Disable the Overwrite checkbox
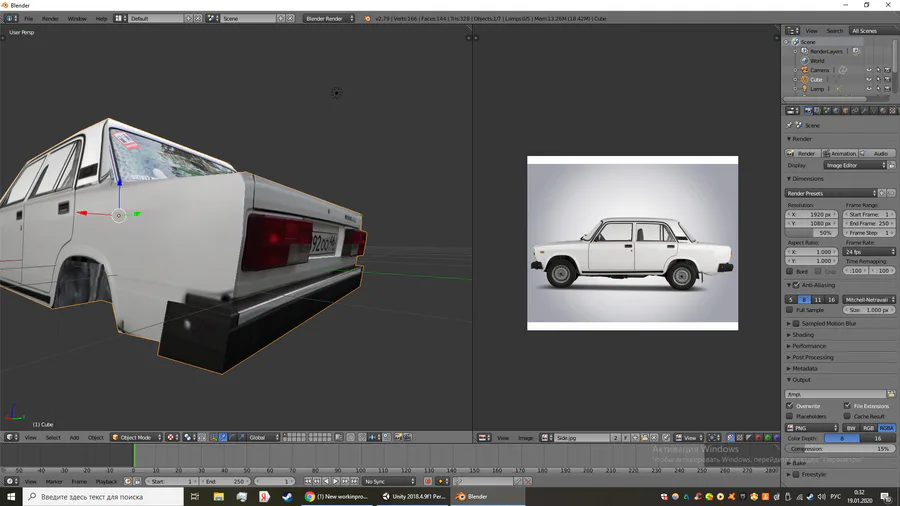Viewport: 900px width, 506px height. (790, 406)
